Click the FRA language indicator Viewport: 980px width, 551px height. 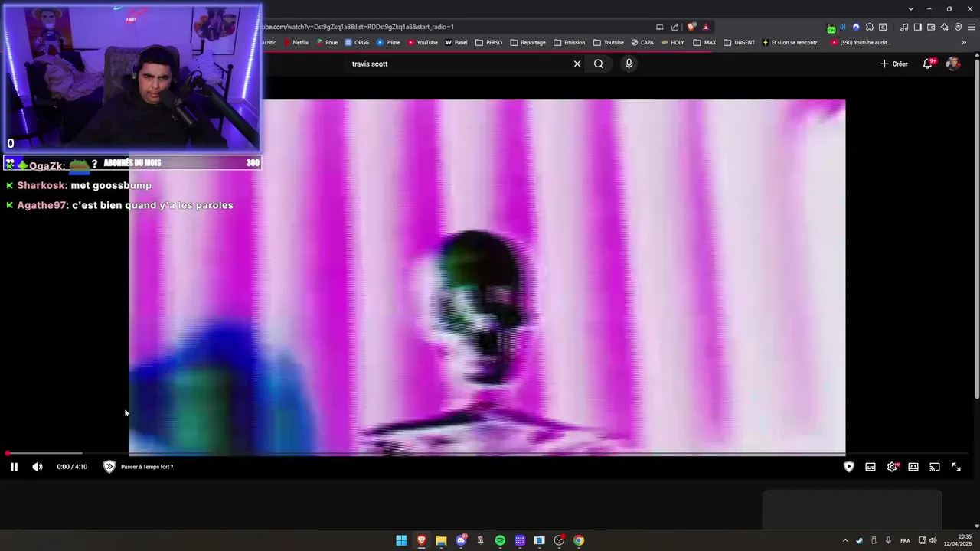[905, 540]
